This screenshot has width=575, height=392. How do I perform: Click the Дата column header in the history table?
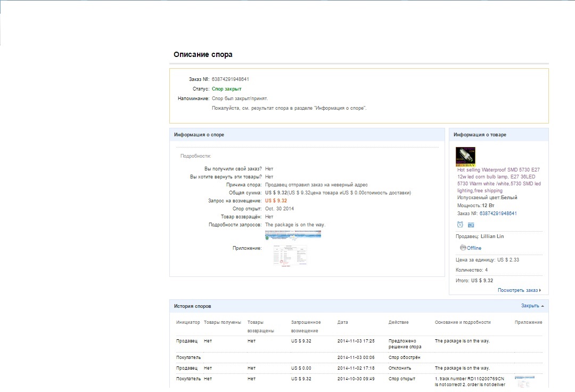pos(343,322)
